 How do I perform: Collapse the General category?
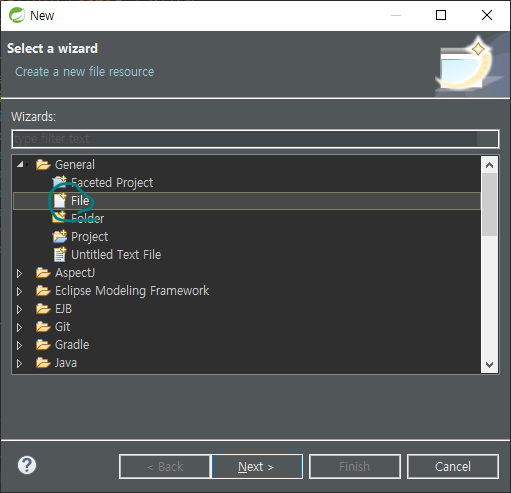(x=20, y=164)
